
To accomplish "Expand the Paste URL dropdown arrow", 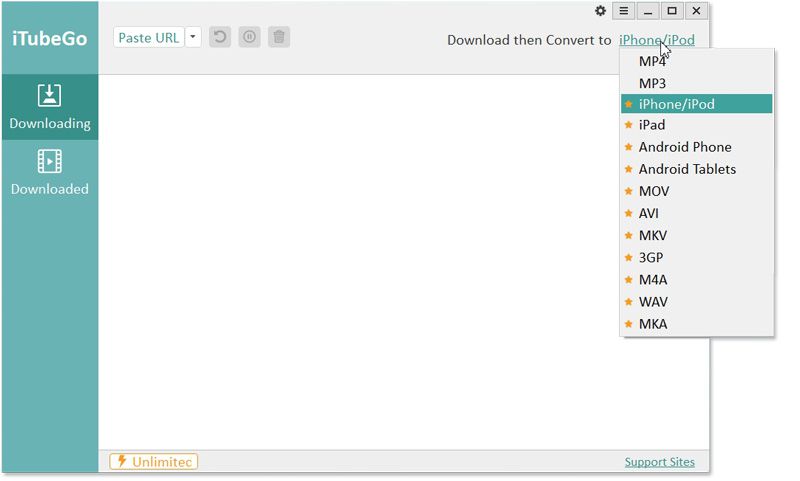I will 193,37.
